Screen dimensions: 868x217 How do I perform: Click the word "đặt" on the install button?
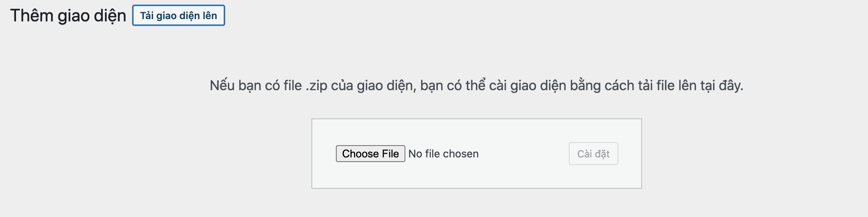(602, 154)
